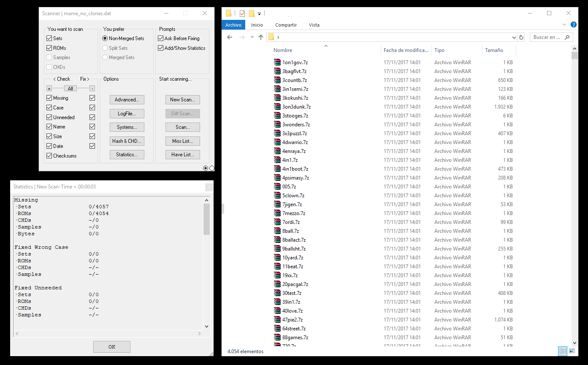Select the 3on3dunk.7z archive icon

pos(277,107)
